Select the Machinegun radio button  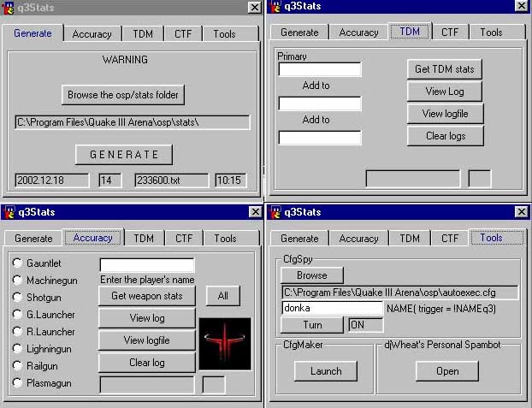17,280
